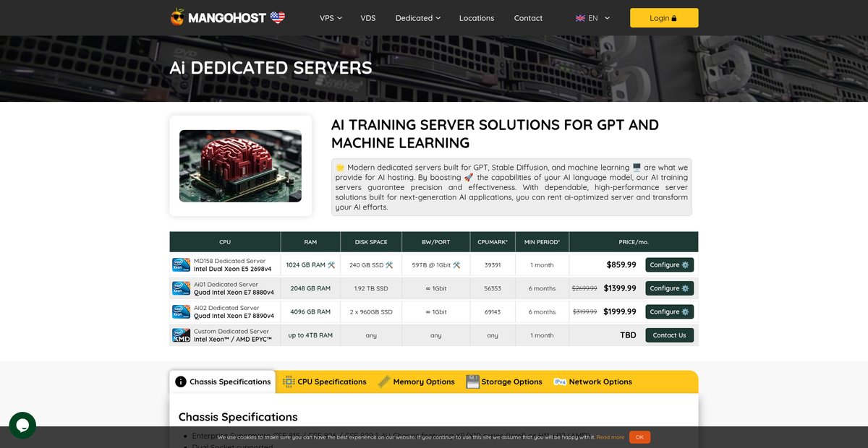The height and width of the screenshot is (448, 868).
Task: Click the CPUMARK* column header
Action: (x=493, y=242)
